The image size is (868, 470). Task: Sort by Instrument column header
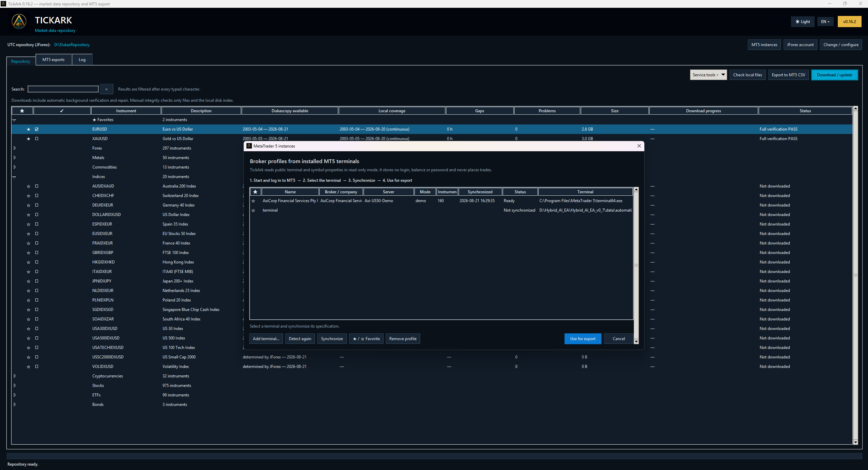[126, 111]
